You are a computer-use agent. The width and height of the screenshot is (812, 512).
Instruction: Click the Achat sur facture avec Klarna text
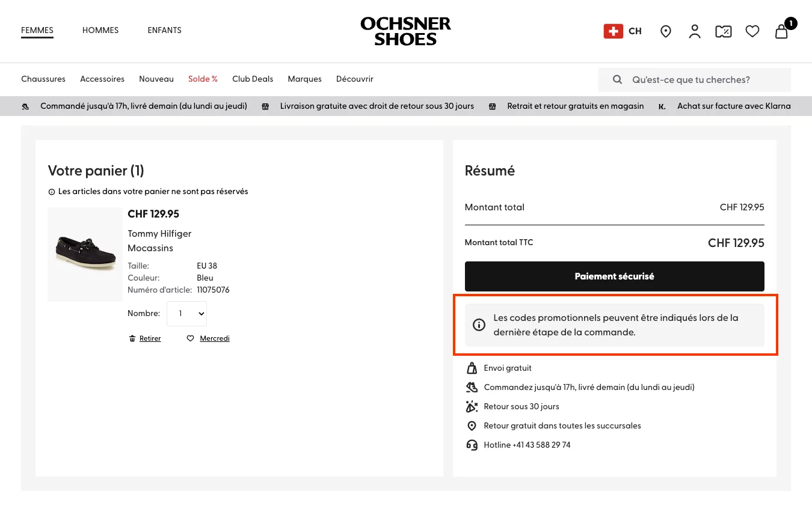pyautogui.click(x=734, y=106)
